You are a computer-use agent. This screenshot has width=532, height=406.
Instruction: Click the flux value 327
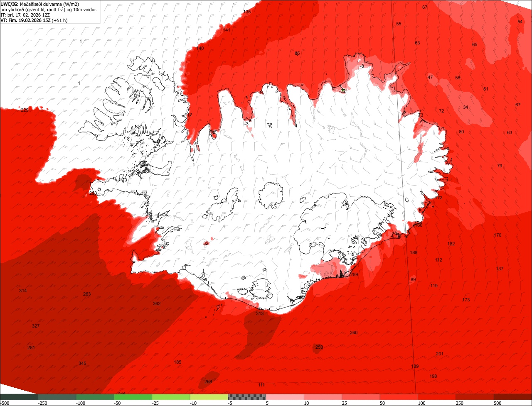36,326
